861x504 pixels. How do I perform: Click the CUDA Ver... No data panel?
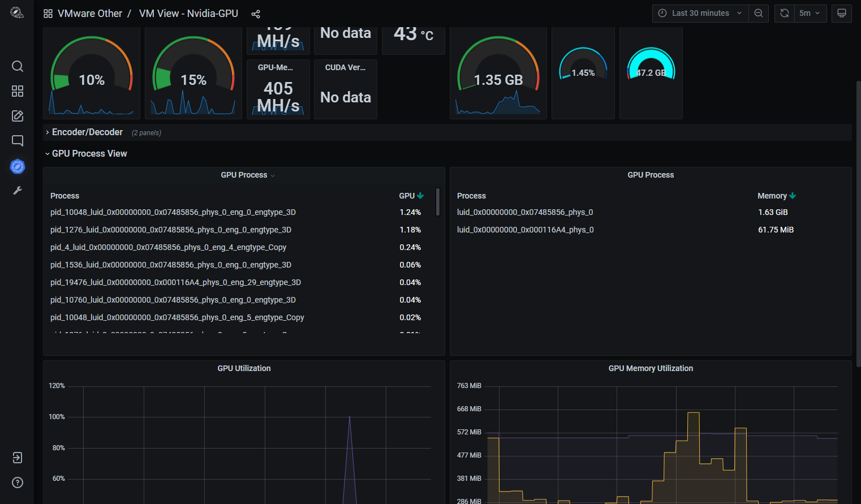click(346, 89)
